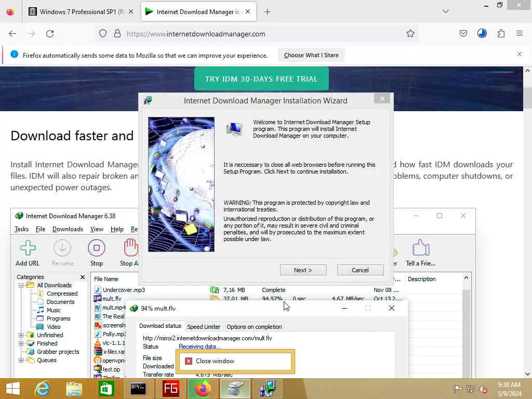Open the IDM installer taskbar icon
This screenshot has height=399, width=532.
(268, 389)
